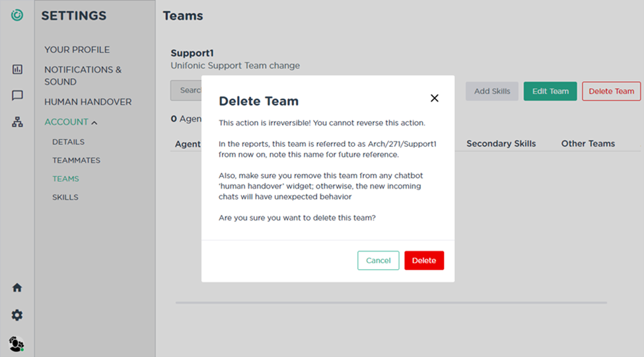
Task: Close the Delete Team dialog with X
Action: point(434,98)
